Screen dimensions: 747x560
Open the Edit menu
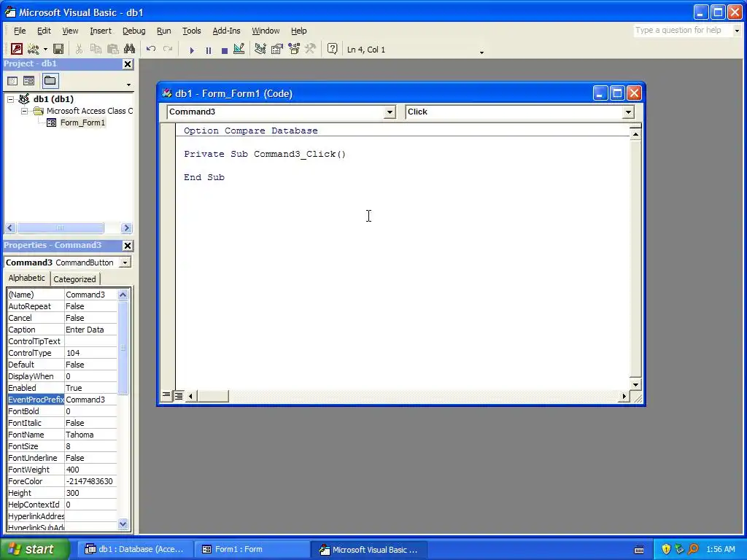[44, 31]
